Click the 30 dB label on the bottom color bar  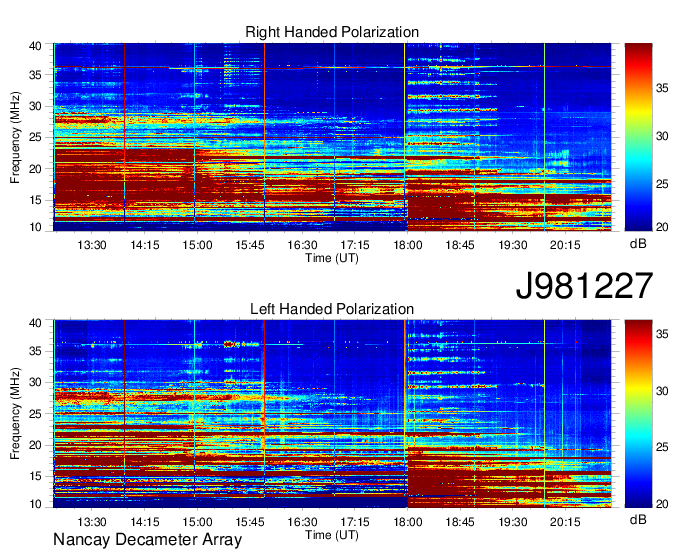click(x=662, y=391)
